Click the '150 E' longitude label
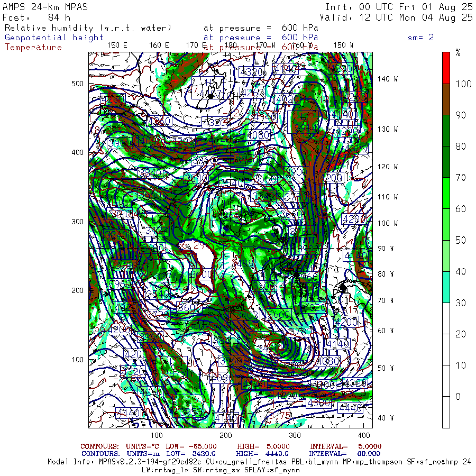This screenshot has width=476, height=476. pyautogui.click(x=117, y=45)
